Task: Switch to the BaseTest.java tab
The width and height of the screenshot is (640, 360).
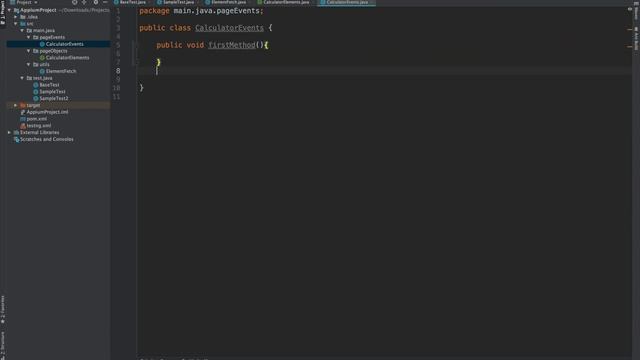Action: tap(130, 2)
